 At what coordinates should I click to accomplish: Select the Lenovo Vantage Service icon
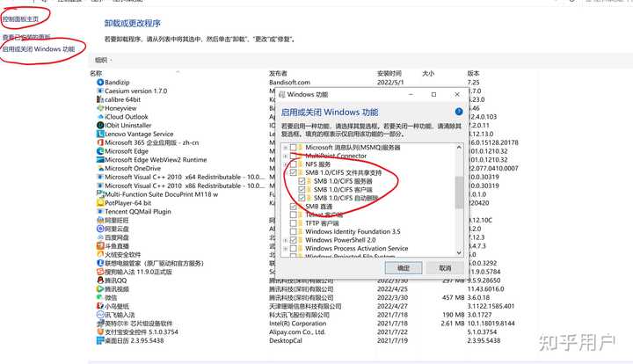pyautogui.click(x=100, y=134)
